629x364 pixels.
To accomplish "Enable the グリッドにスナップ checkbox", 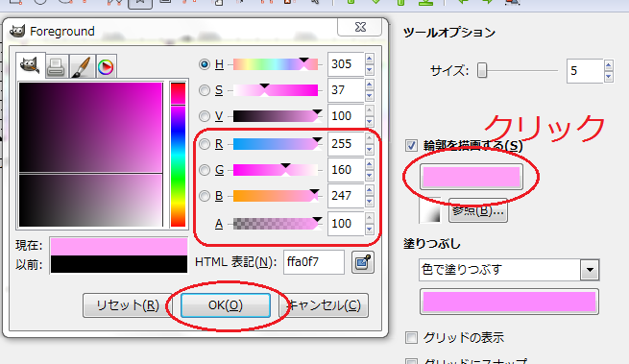I will point(411,361).
